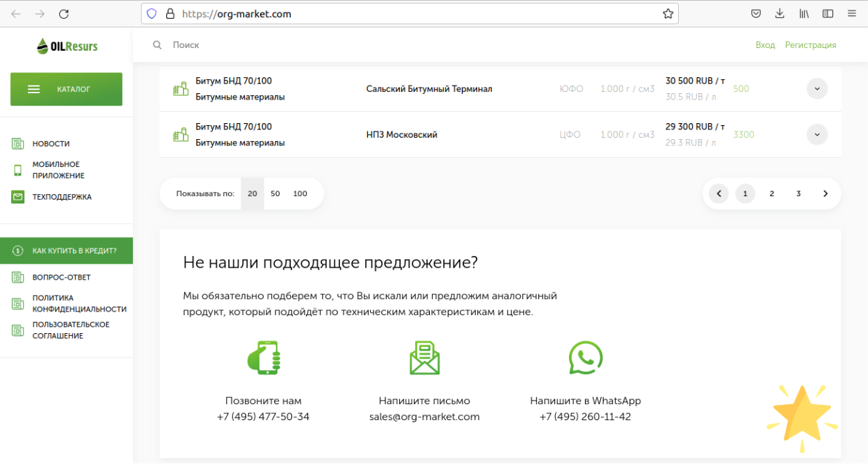Expand НПЗ Московский offer row
Image resolution: width=868 pixels, height=466 pixels.
(817, 135)
